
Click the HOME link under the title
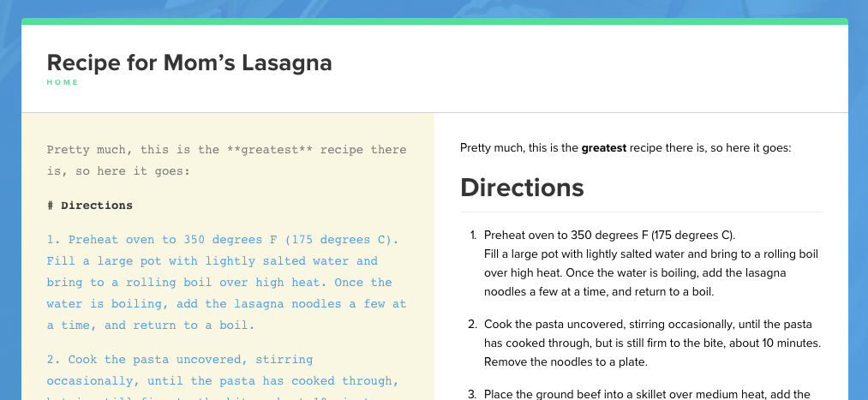[x=63, y=83]
